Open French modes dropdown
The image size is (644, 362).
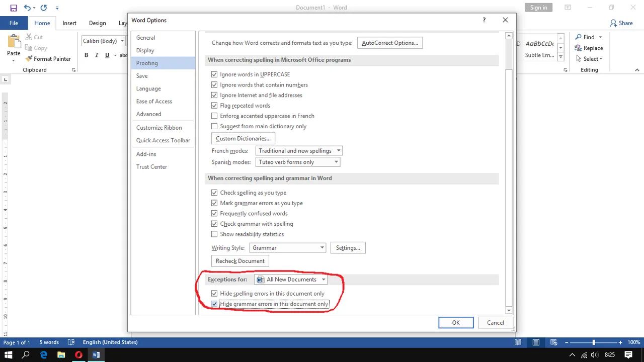[299, 151]
